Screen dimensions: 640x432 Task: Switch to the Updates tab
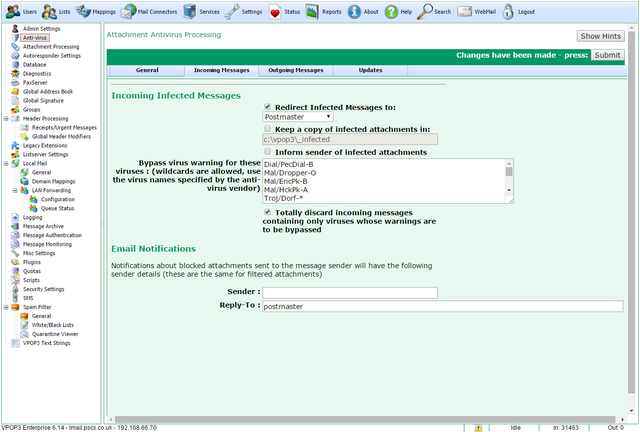pyautogui.click(x=370, y=70)
